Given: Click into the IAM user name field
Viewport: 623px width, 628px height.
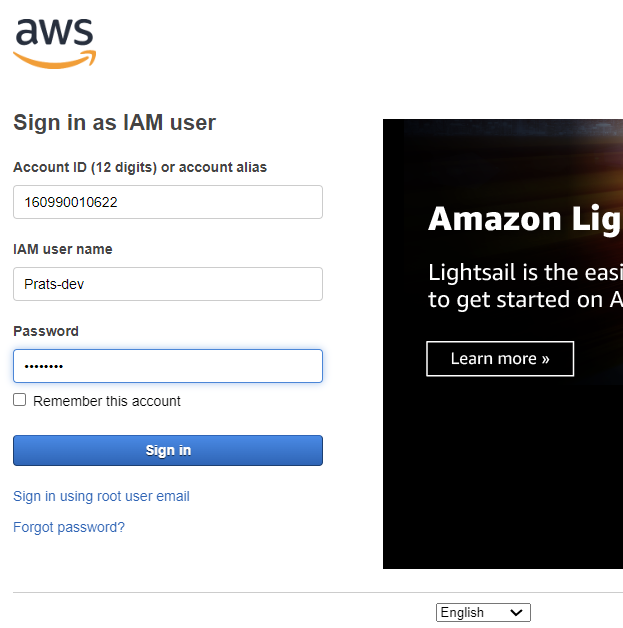Looking at the screenshot, I should pyautogui.click(x=168, y=284).
